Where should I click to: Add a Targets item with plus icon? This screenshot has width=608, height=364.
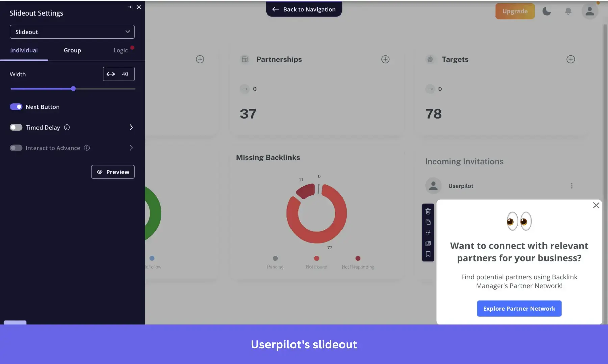(x=571, y=59)
